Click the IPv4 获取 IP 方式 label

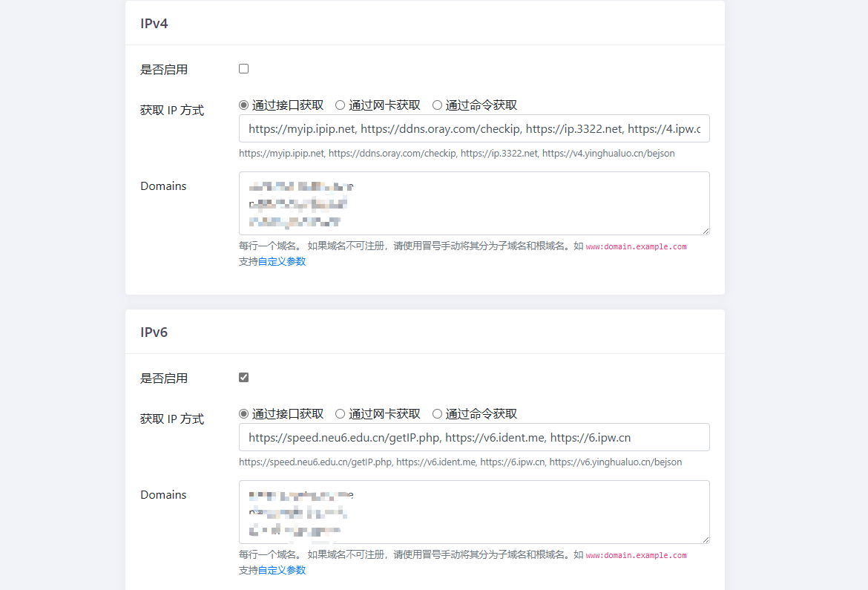tap(172, 111)
